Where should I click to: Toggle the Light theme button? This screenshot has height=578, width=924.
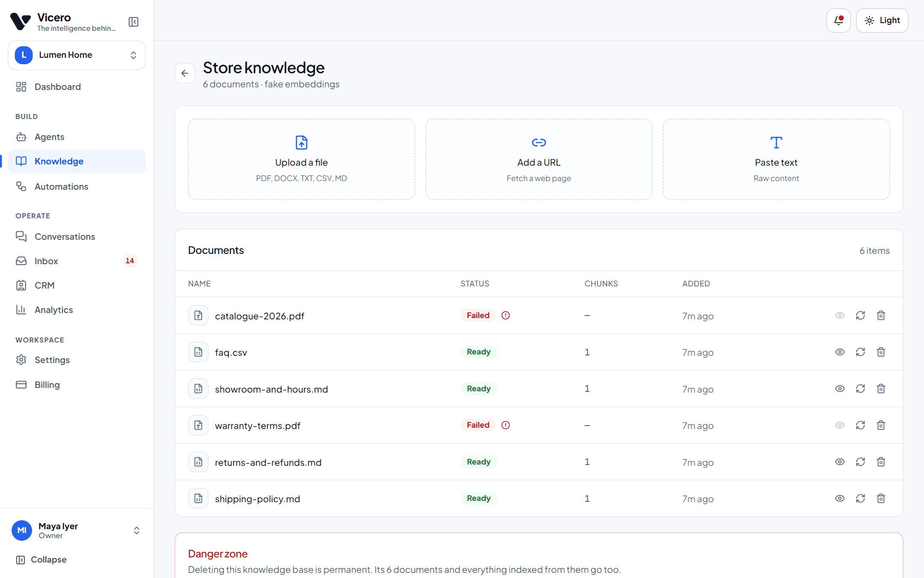[882, 21]
